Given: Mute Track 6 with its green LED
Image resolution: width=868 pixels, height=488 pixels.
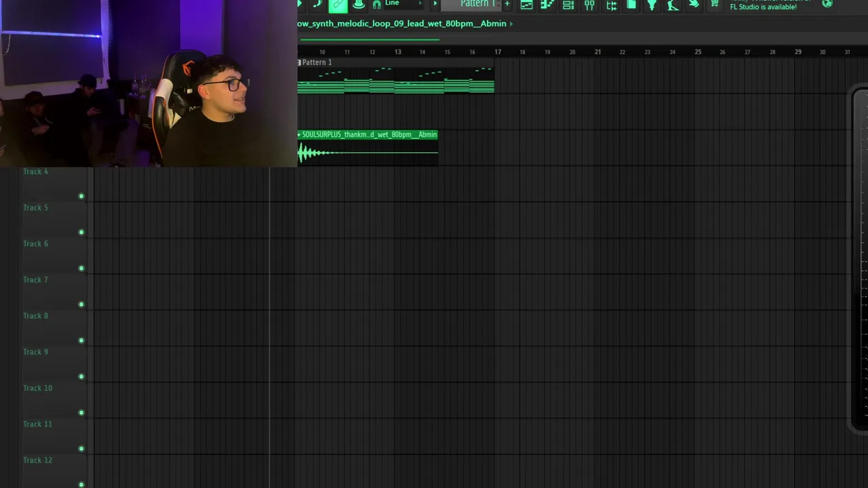Looking at the screenshot, I should pos(81,268).
